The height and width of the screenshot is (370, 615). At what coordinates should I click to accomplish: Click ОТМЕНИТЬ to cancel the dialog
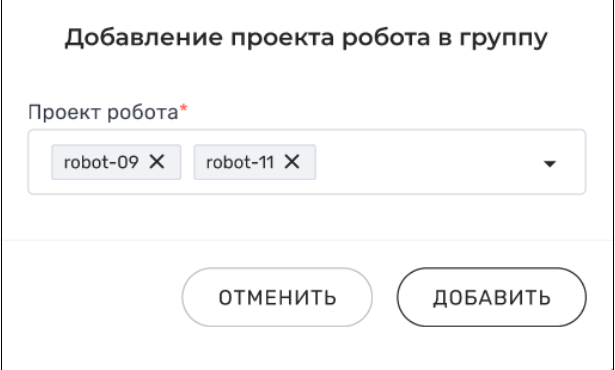tap(277, 297)
